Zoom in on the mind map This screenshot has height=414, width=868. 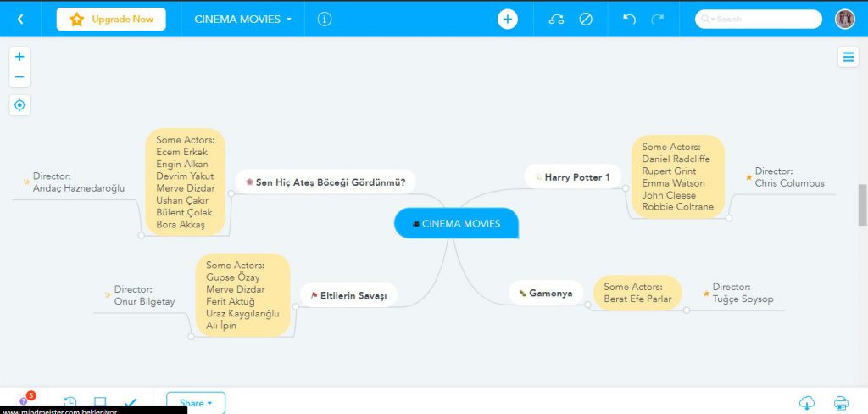pos(19,57)
